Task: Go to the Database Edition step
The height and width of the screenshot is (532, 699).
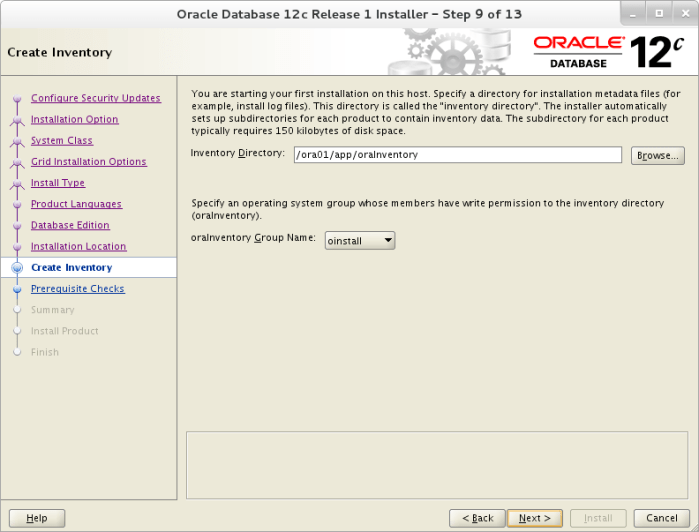Action: click(70, 225)
